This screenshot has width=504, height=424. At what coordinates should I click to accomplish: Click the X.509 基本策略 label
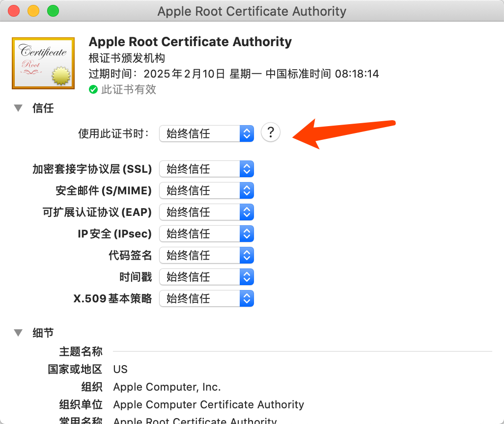112,298
